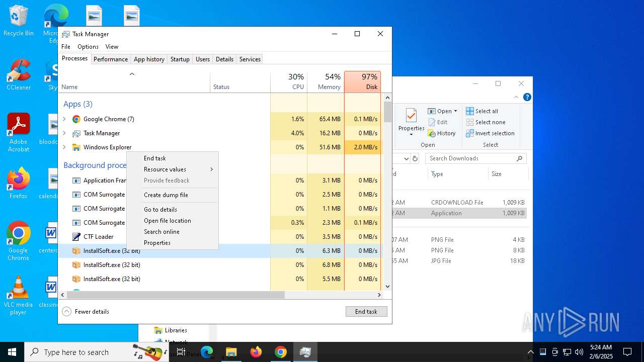Click Invert selection in the Explorer ribbon
Screen dimensions: 644x362
490,133
